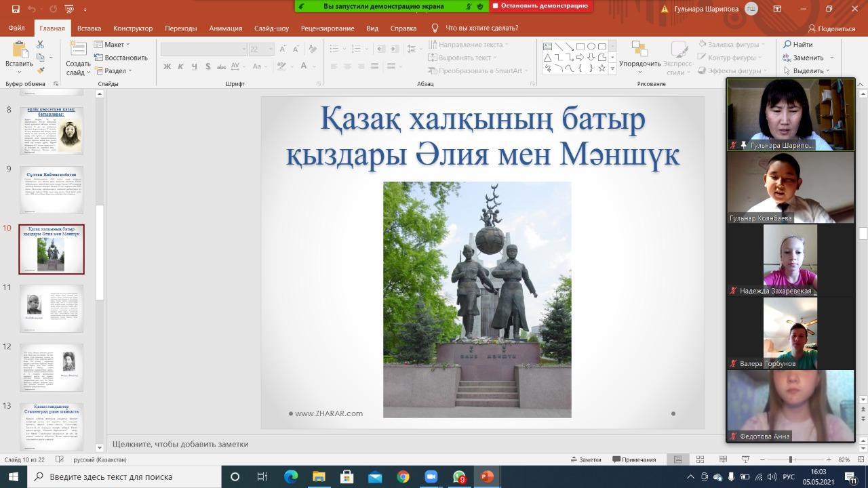Open the Select (Выделить) dropdown
This screenshot has width=868, height=488.
(x=808, y=70)
